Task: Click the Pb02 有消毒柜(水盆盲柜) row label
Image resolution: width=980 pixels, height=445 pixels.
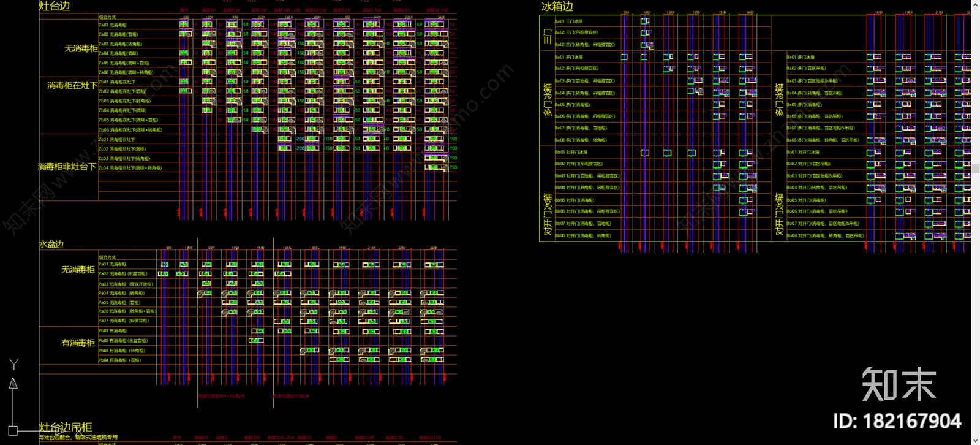Action: (x=123, y=340)
